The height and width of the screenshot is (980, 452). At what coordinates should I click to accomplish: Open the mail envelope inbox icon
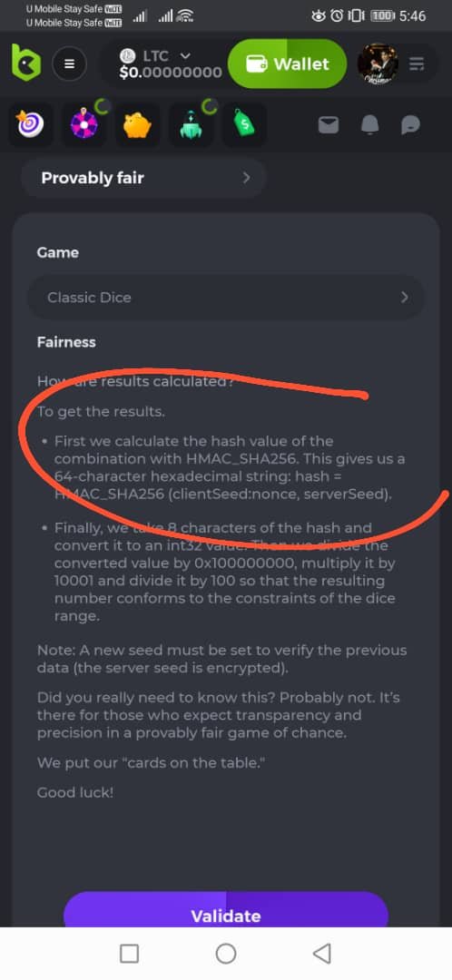click(x=329, y=125)
